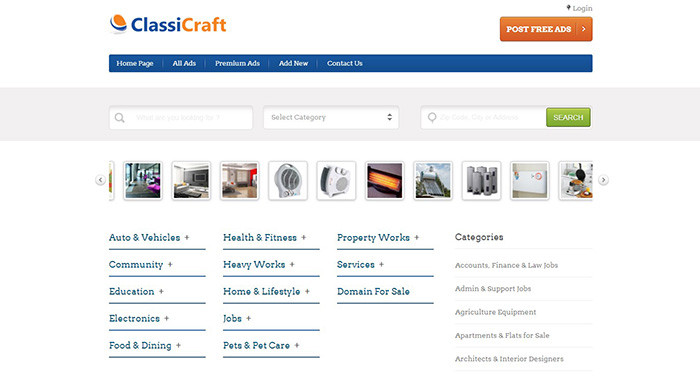Click the carousel previous arrow
This screenshot has height=377, width=700.
(x=100, y=180)
